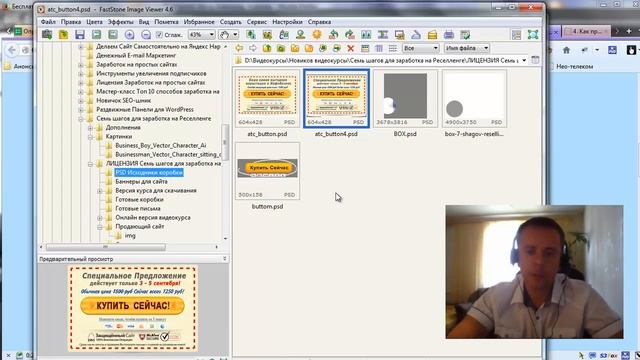Select the PSD Исходники коробки folder
Viewport: 640px width, 360px height.
[149, 173]
